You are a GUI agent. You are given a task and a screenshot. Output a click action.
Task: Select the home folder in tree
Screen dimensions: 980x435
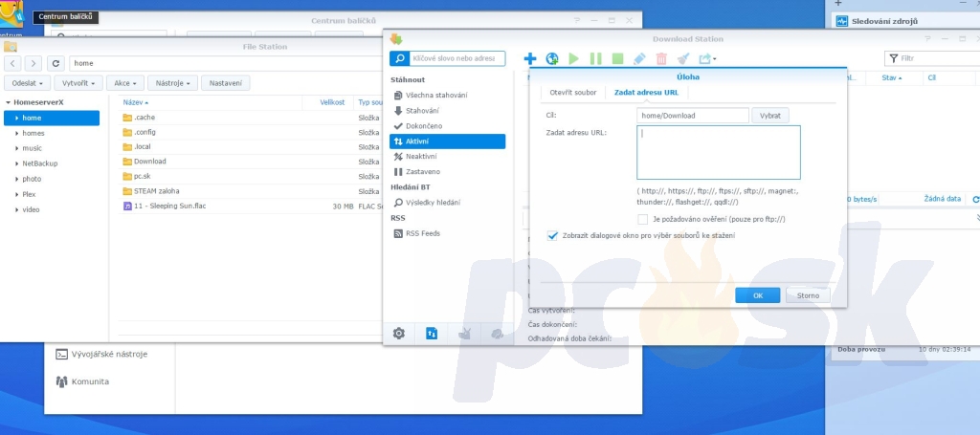52,118
